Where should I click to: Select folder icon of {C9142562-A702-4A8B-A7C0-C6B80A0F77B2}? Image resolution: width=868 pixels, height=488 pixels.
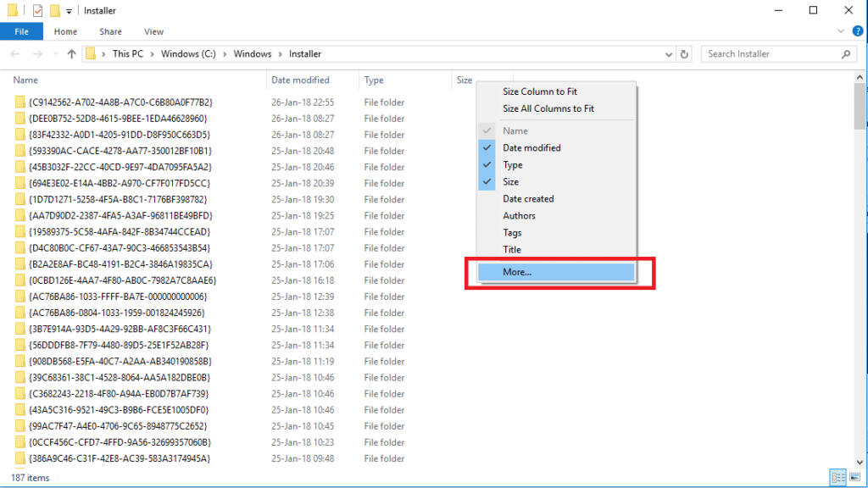point(20,102)
